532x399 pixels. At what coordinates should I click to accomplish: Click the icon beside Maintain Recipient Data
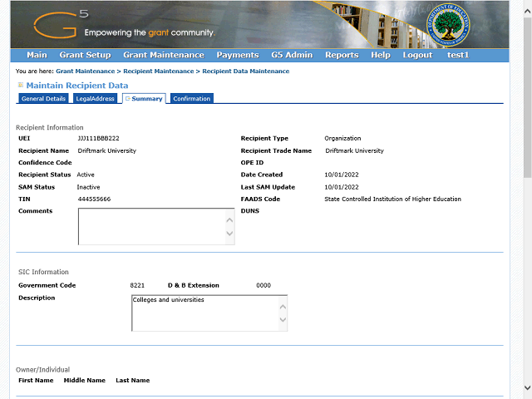[x=21, y=85]
